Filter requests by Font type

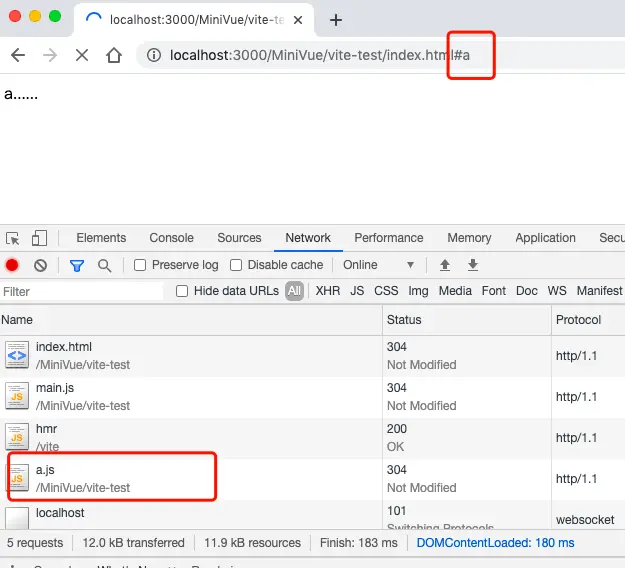pyautogui.click(x=493, y=291)
